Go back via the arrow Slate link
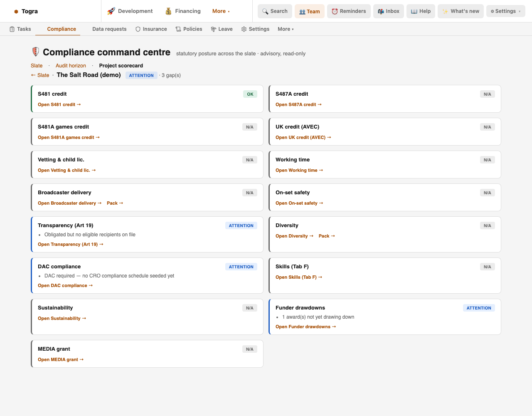The height and width of the screenshot is (416, 532). click(40, 75)
